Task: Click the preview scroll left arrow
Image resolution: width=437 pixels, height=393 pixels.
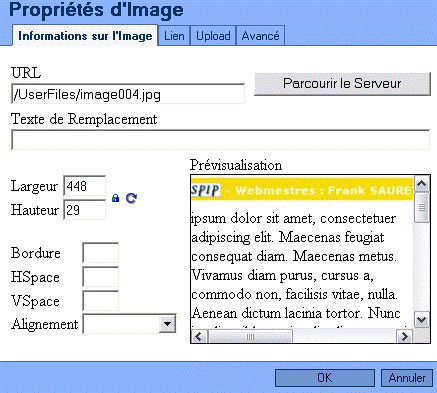Action: (x=199, y=336)
